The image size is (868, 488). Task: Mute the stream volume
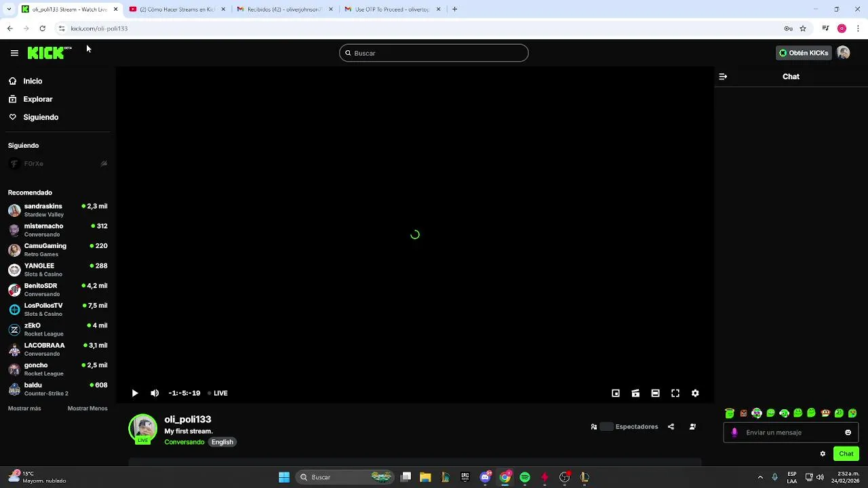point(155,393)
